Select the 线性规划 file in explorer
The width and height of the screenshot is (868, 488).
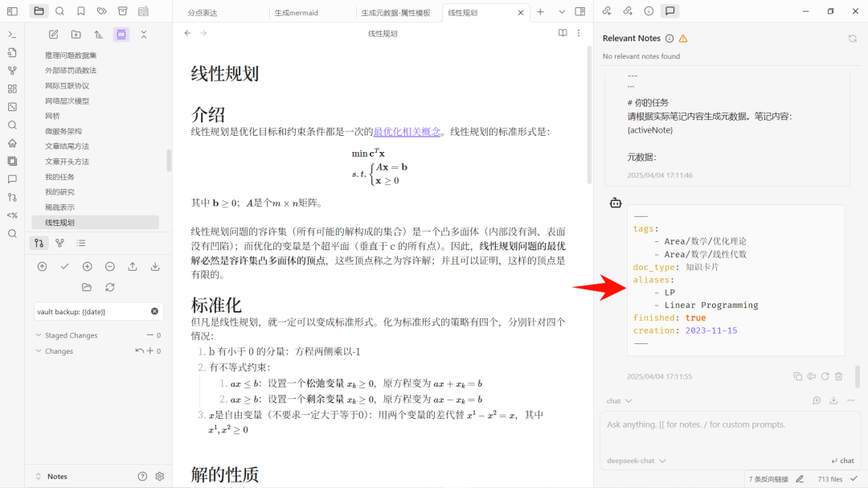pyautogui.click(x=95, y=223)
